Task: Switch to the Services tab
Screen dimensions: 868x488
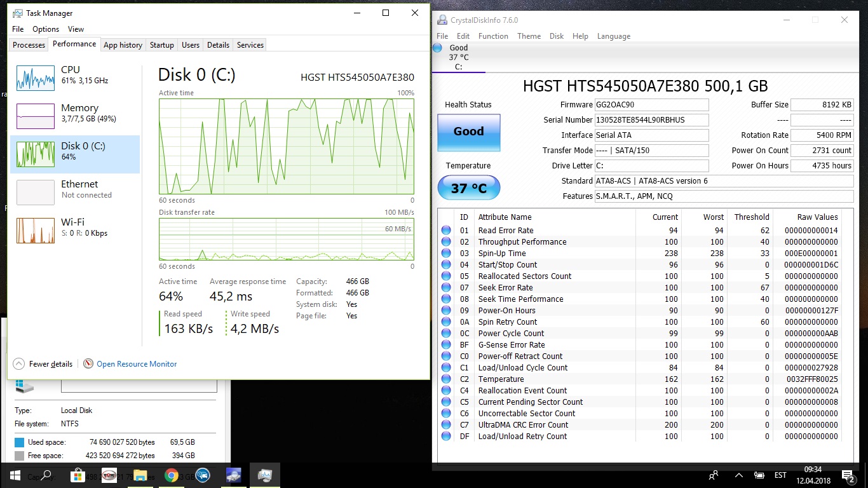Action: click(250, 45)
